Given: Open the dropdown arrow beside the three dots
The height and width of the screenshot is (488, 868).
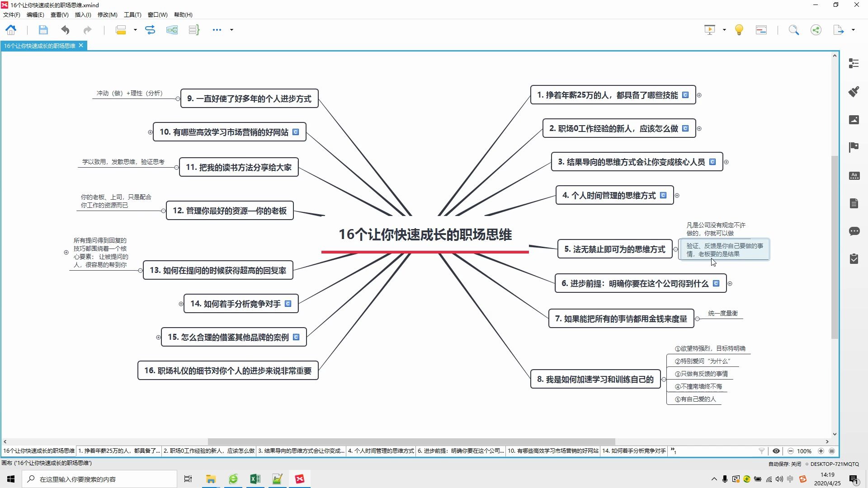Looking at the screenshot, I should click(231, 30).
